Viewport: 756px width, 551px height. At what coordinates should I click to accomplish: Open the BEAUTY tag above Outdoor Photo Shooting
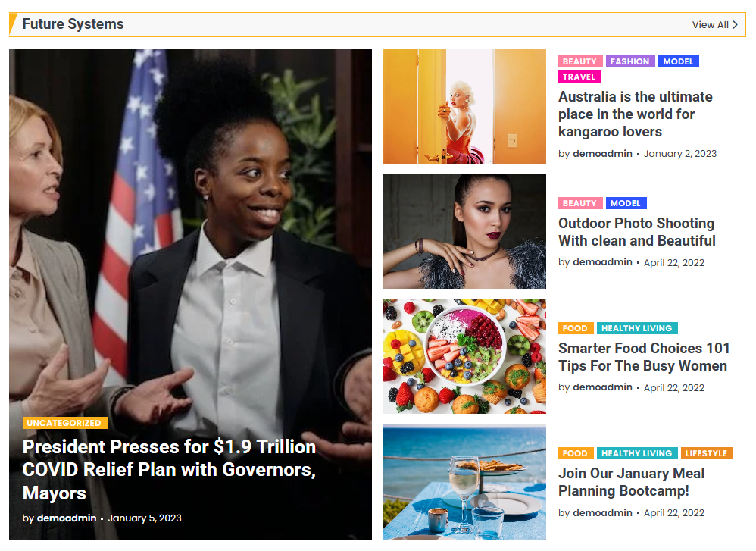coord(580,204)
